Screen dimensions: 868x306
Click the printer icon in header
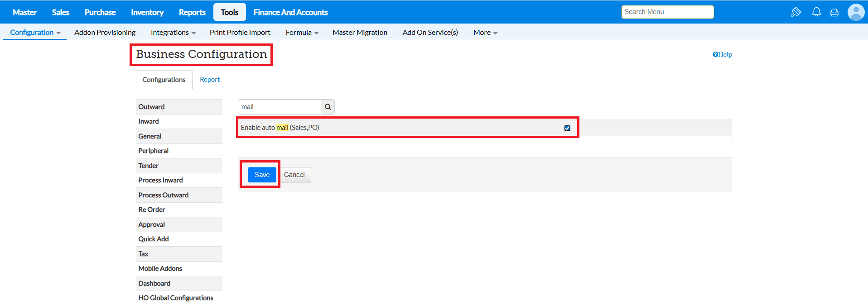[834, 13]
